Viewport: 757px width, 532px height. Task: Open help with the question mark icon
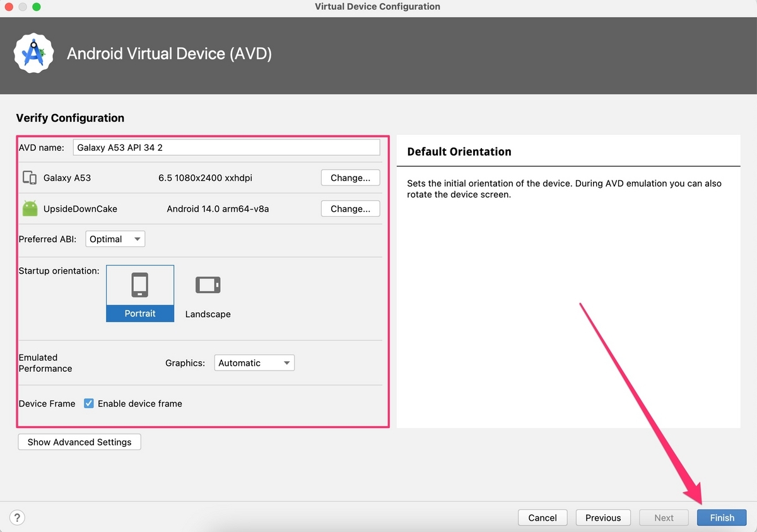18,518
